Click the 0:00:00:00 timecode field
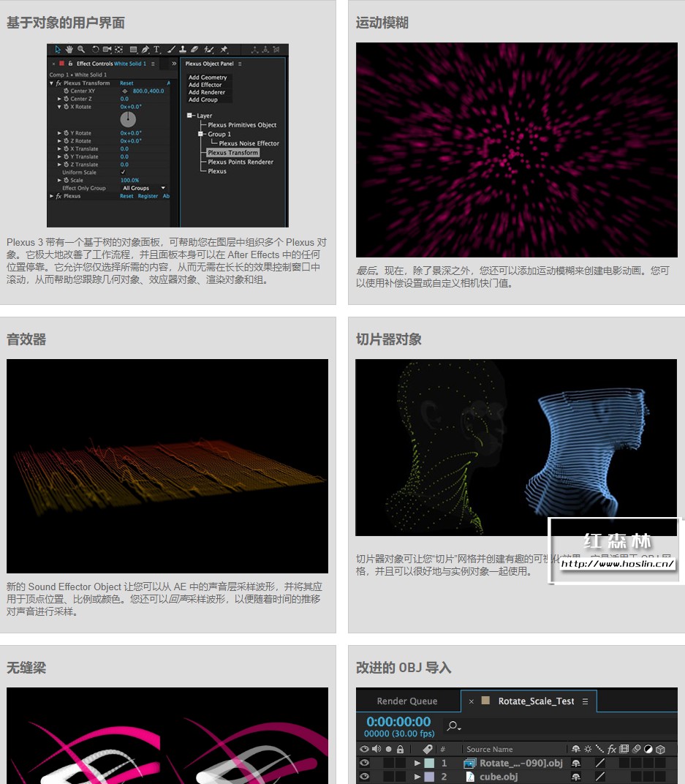 pos(398,723)
